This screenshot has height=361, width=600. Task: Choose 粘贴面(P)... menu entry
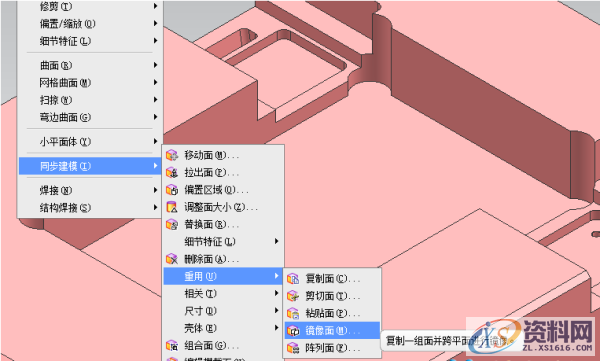click(332, 314)
